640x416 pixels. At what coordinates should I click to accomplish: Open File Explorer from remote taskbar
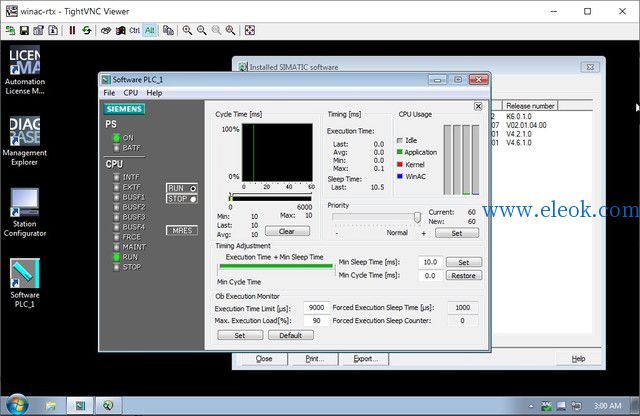click(x=51, y=405)
